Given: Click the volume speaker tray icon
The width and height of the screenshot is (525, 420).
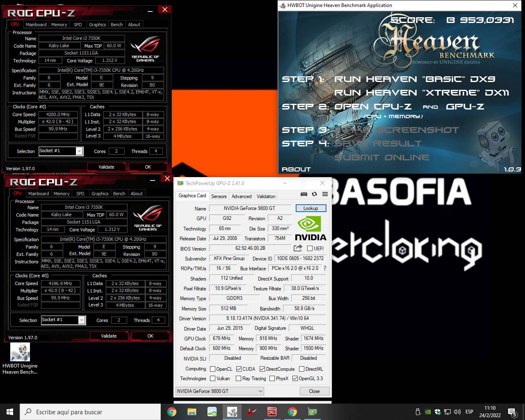Looking at the screenshot, I should pyautogui.click(x=457, y=411).
